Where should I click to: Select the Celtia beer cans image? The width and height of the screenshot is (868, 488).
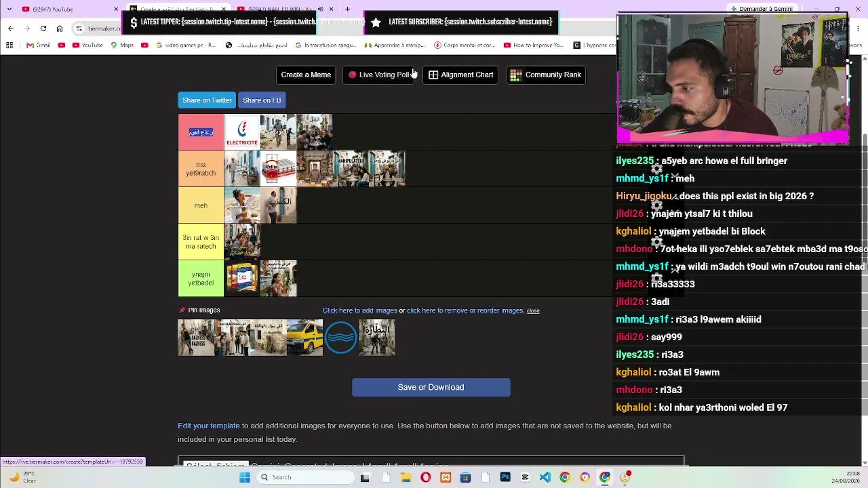(279, 169)
